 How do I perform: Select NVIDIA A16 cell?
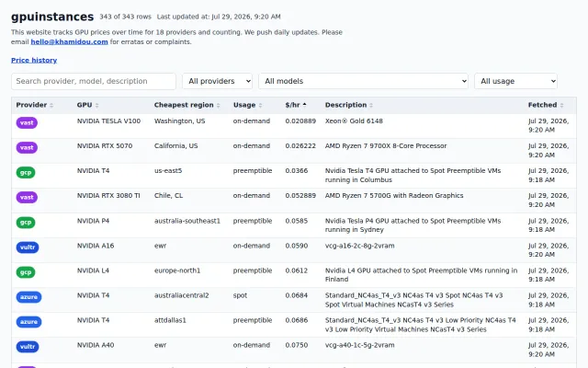point(96,246)
